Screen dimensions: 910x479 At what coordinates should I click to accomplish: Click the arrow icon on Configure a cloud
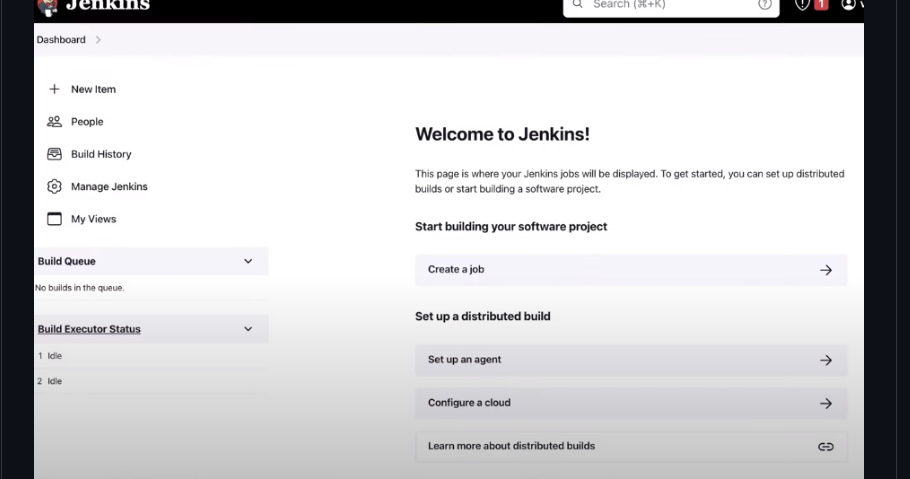pyautogui.click(x=826, y=404)
